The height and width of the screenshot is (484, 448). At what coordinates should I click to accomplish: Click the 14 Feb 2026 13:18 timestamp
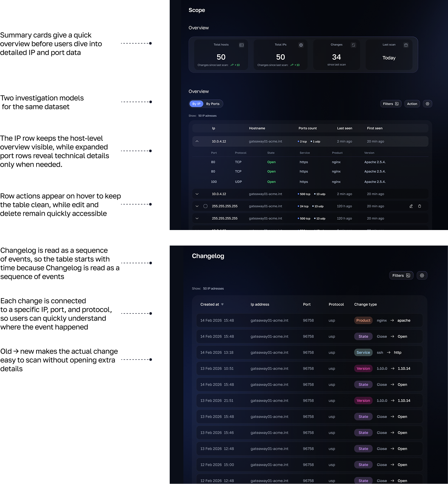(217, 352)
